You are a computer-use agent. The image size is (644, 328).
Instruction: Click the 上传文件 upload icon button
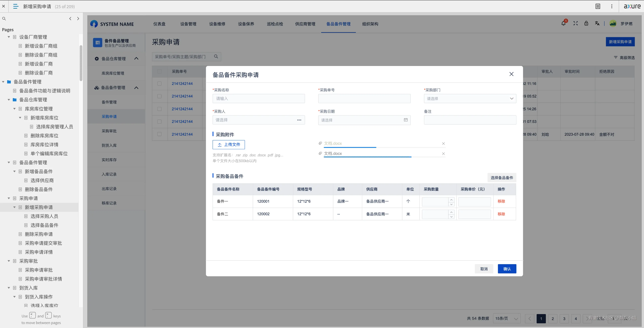228,145
